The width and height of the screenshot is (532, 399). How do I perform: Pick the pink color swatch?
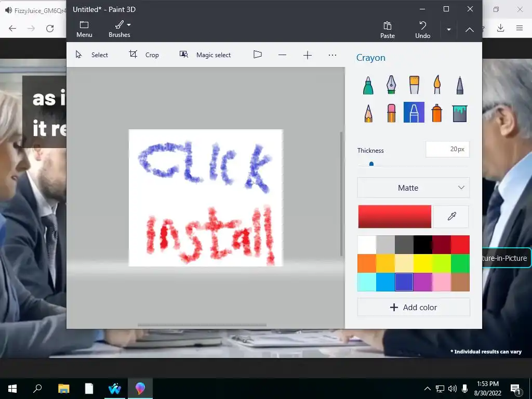(x=442, y=282)
